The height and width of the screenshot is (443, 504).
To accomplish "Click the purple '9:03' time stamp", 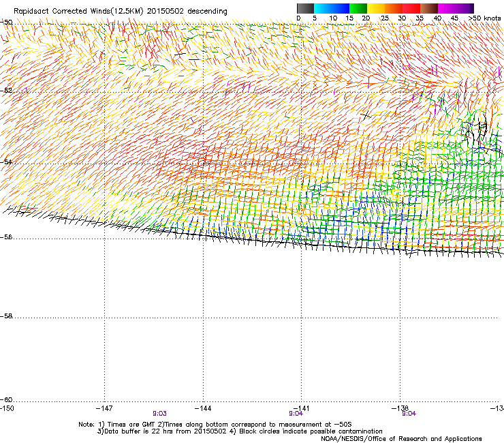I will [x=160, y=414].
